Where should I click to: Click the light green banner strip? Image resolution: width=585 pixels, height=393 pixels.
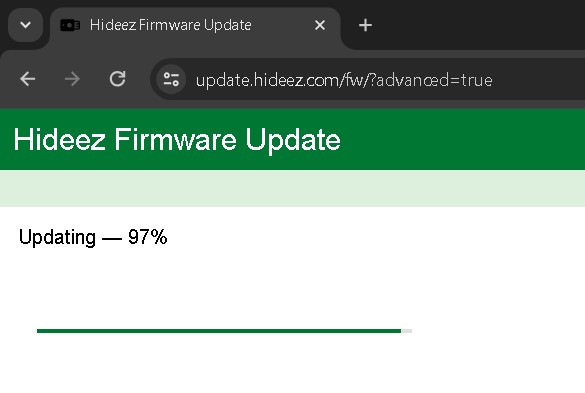(292, 188)
